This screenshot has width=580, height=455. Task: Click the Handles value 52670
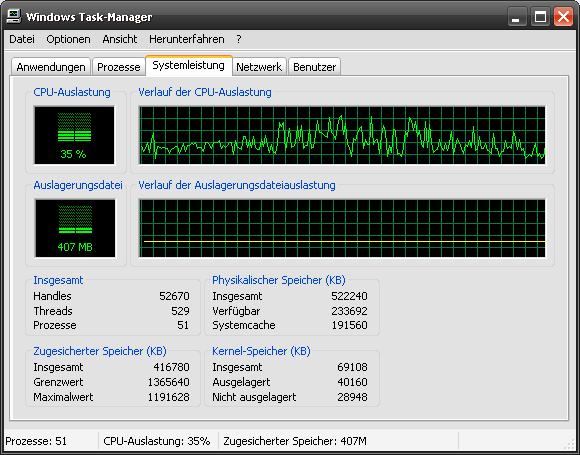click(x=175, y=296)
